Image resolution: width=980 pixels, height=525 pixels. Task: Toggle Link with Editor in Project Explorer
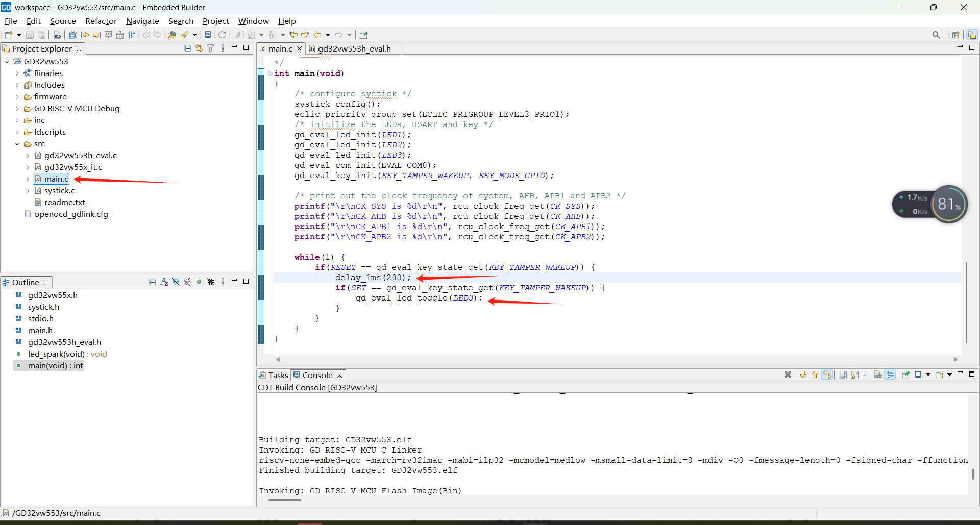pyautogui.click(x=199, y=48)
